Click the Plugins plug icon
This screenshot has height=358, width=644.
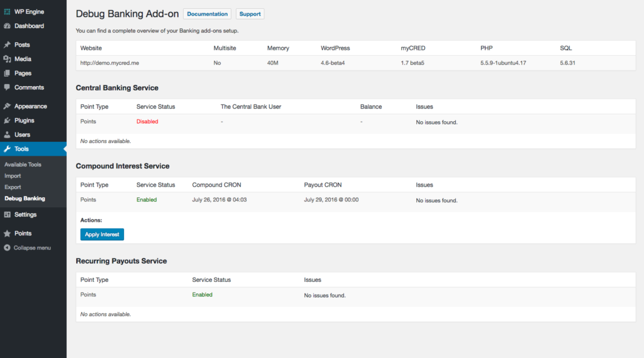pyautogui.click(x=7, y=121)
